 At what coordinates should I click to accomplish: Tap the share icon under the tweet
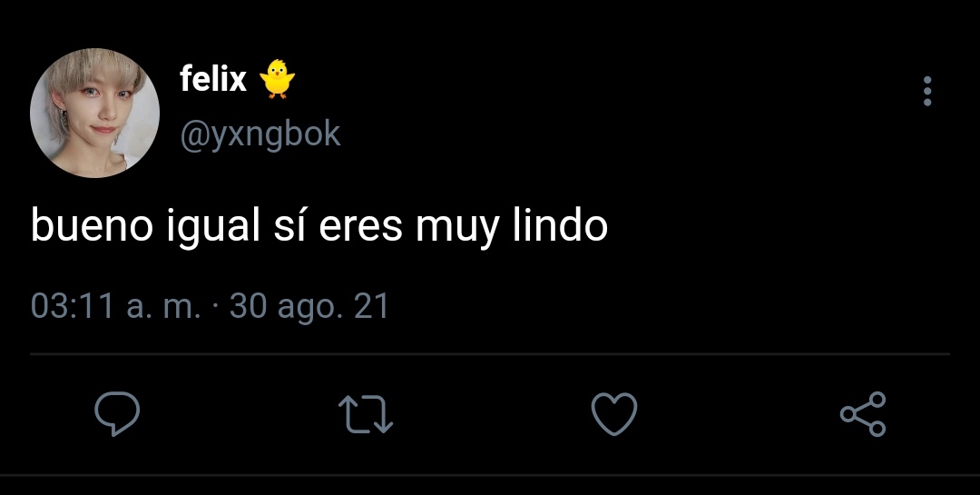point(863,413)
